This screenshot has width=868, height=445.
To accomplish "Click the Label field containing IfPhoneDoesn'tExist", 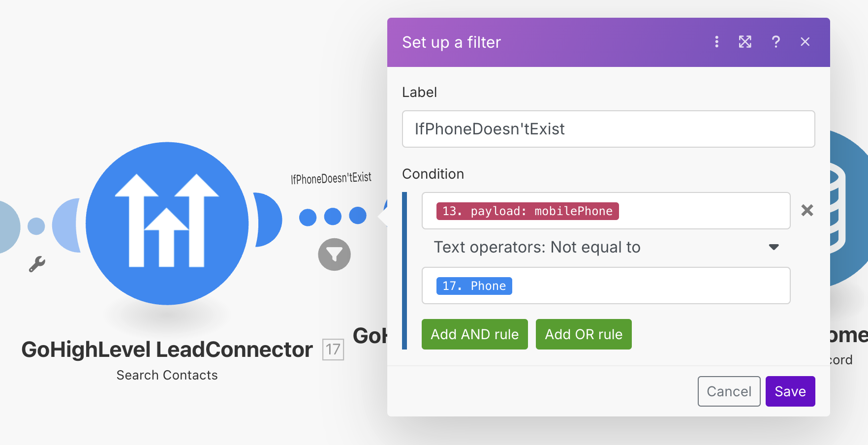I will [608, 129].
